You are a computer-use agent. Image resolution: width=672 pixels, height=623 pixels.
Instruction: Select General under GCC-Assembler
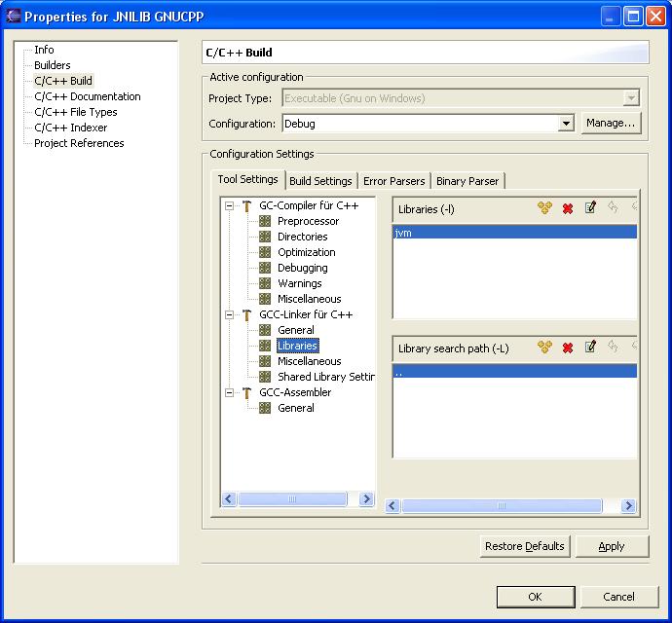point(296,408)
